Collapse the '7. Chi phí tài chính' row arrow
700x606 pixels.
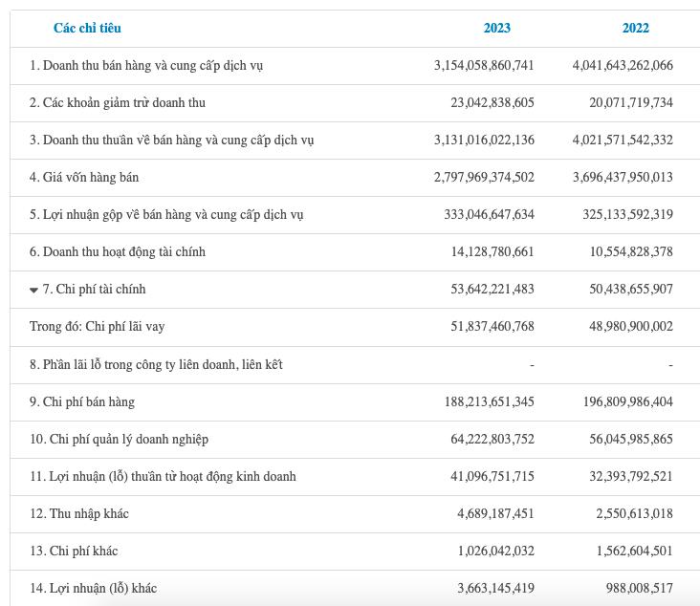click(34, 290)
